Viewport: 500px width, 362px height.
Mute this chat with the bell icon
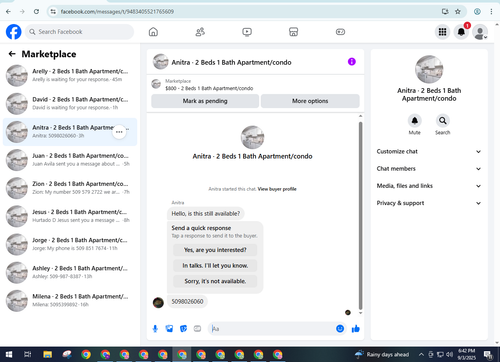pos(415,121)
